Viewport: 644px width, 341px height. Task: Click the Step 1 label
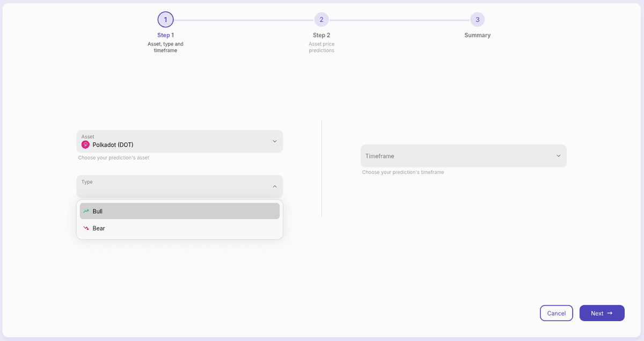pyautogui.click(x=165, y=35)
